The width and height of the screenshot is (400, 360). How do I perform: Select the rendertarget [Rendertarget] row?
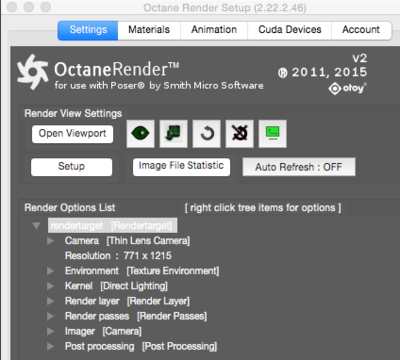coord(112,226)
